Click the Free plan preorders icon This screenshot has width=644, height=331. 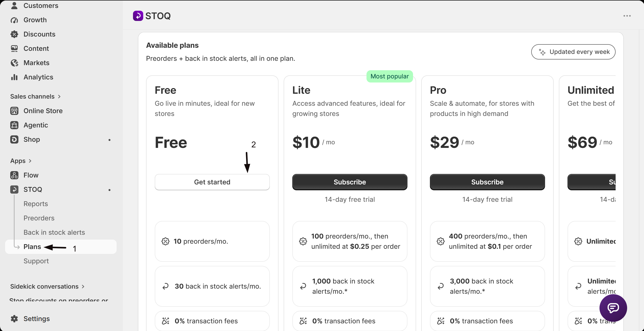(x=165, y=241)
